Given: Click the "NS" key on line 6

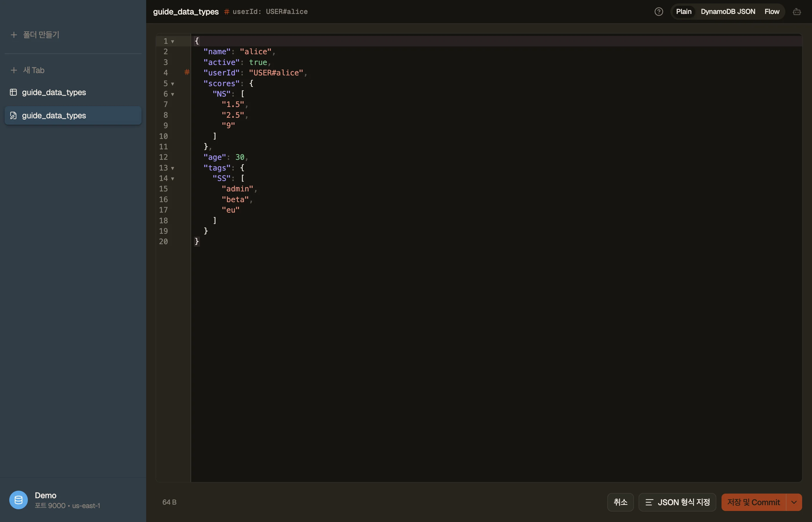Looking at the screenshot, I should (221, 94).
